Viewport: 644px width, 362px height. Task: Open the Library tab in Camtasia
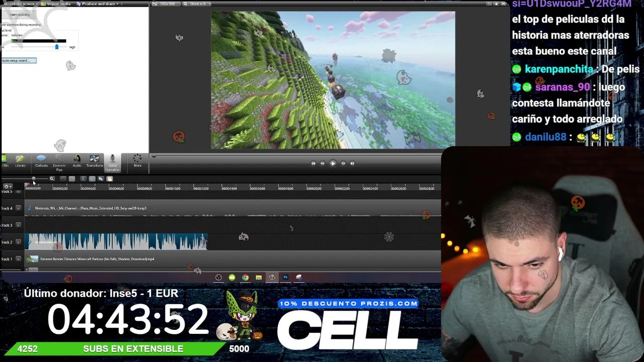20,161
